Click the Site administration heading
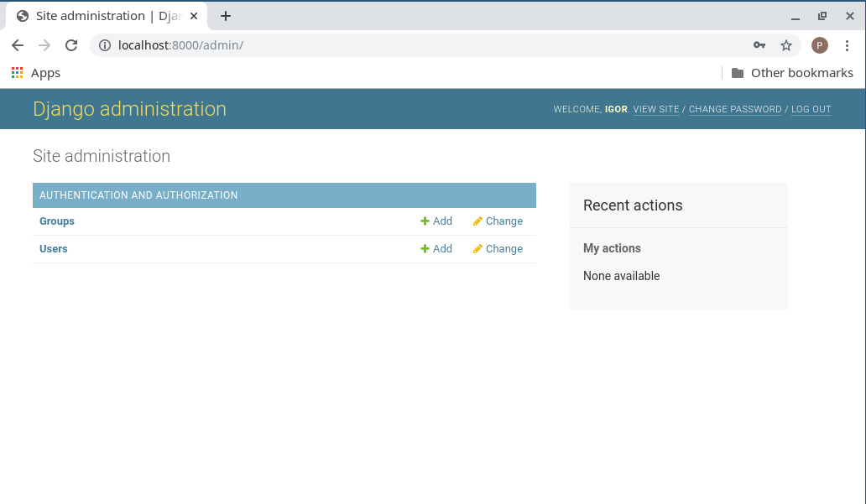Image resolution: width=866 pixels, height=504 pixels. pyautogui.click(x=102, y=156)
